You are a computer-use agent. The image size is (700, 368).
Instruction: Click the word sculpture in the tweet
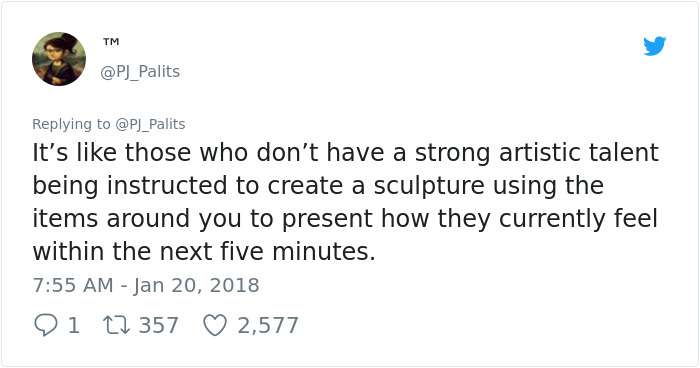[429, 185]
